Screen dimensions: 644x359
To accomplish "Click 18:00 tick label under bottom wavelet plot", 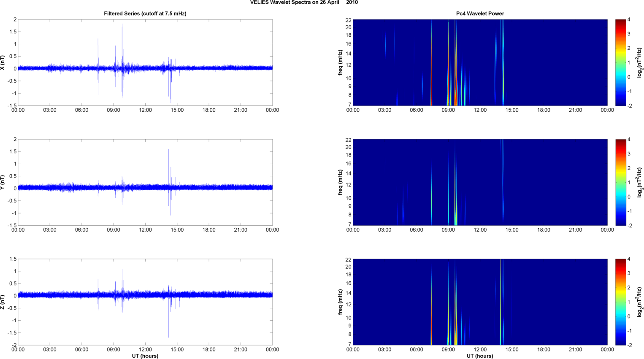I will (x=544, y=349).
